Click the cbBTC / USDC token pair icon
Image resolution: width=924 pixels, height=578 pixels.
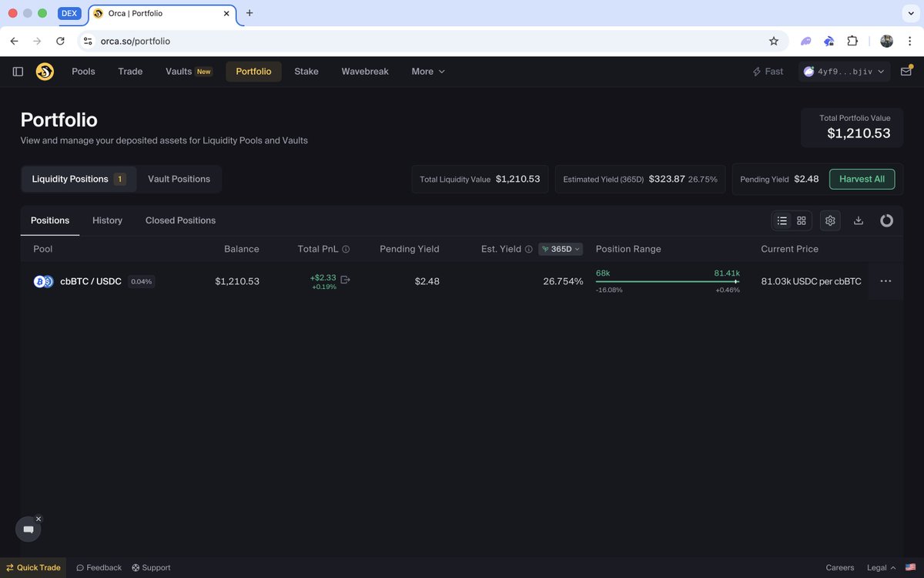click(43, 281)
